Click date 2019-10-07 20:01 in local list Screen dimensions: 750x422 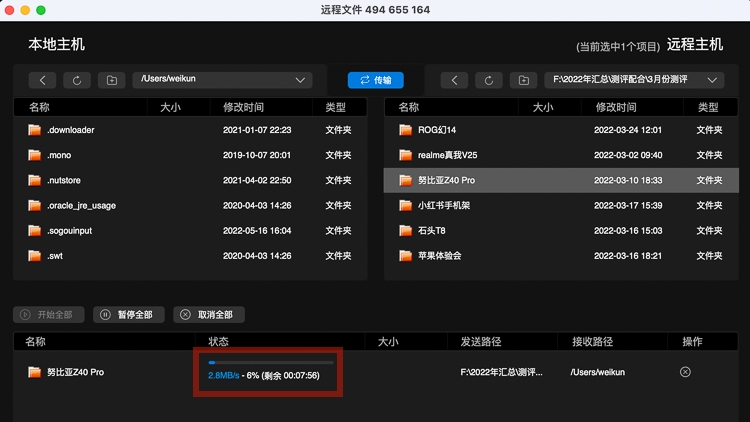[257, 155]
